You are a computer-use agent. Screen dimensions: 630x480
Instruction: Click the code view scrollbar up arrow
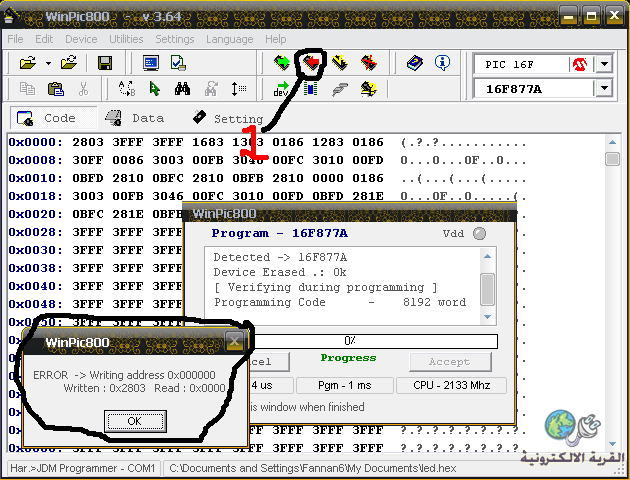tap(612, 142)
